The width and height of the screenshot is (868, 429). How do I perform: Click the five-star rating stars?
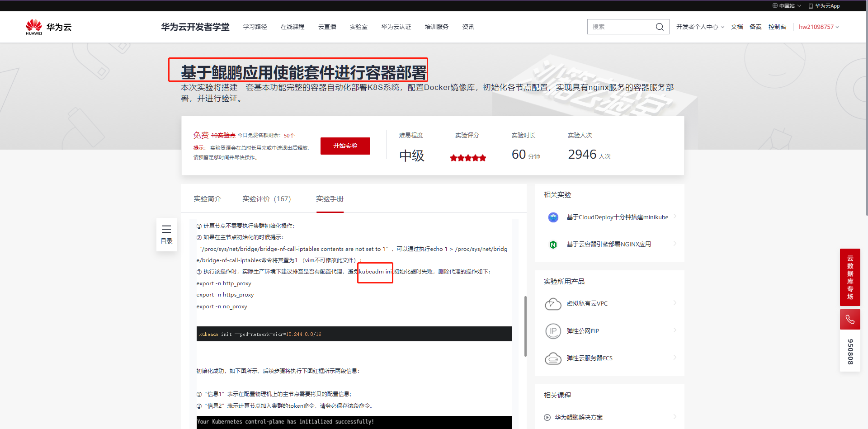[468, 158]
